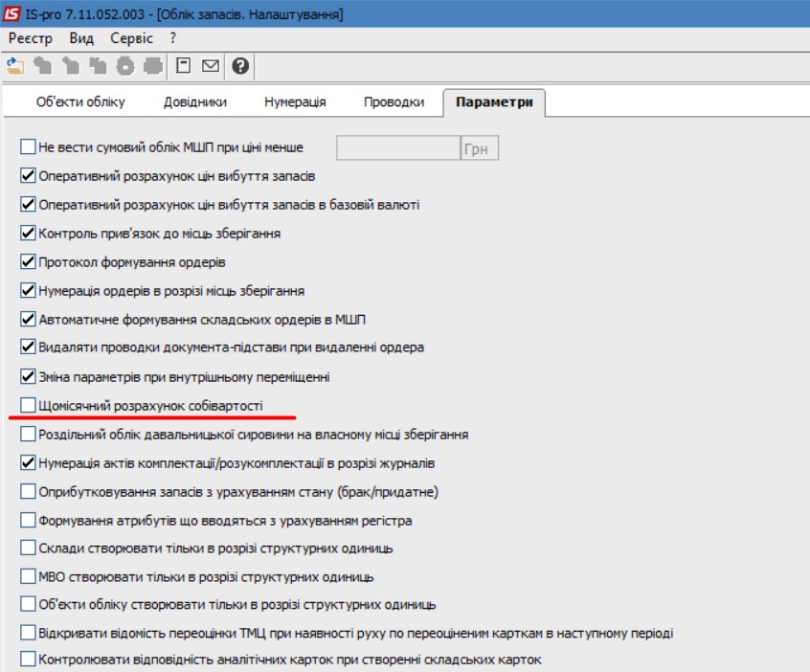The width and height of the screenshot is (810, 672).
Task: Open the Реєстр menu
Action: click(30, 38)
